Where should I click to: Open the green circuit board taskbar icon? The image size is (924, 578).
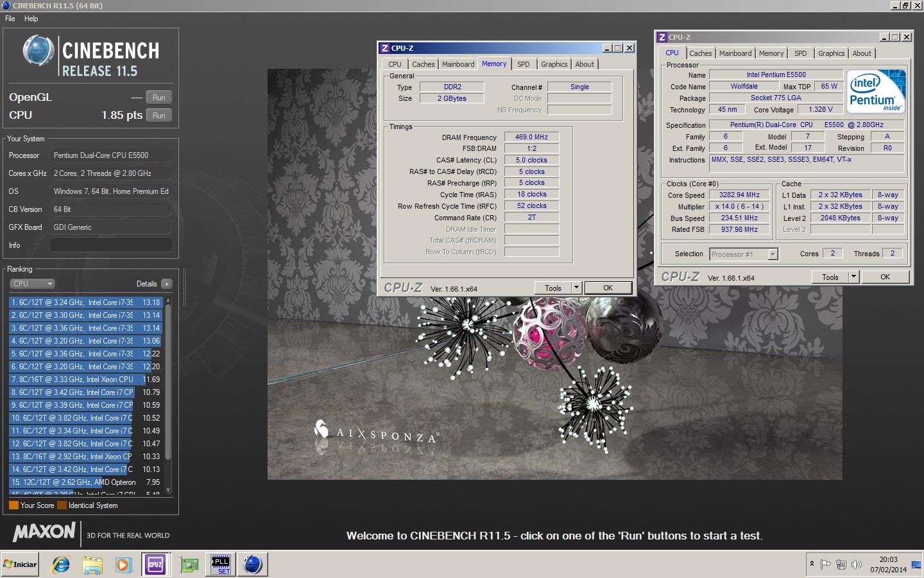click(189, 565)
